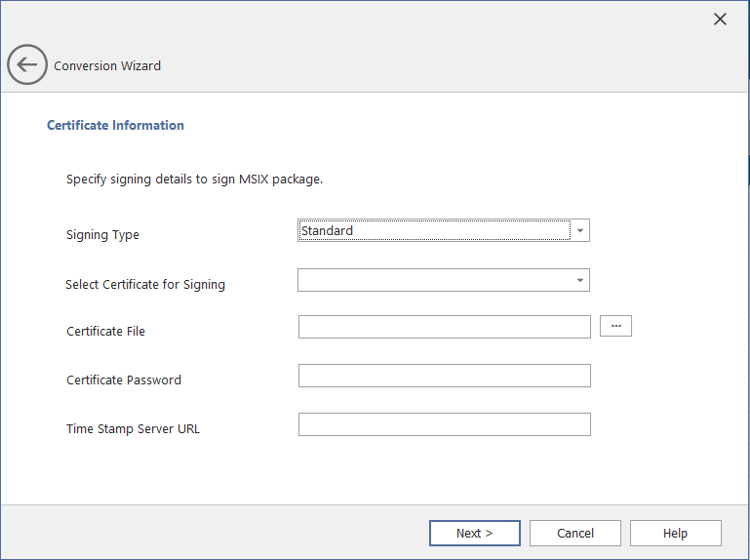Click the Conversion Wizard title text

click(107, 66)
